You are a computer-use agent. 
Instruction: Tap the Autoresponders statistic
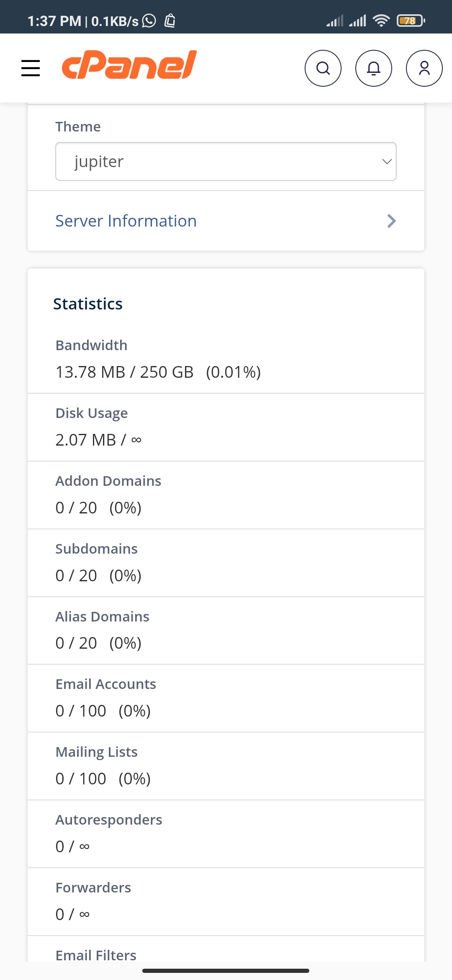(108, 820)
